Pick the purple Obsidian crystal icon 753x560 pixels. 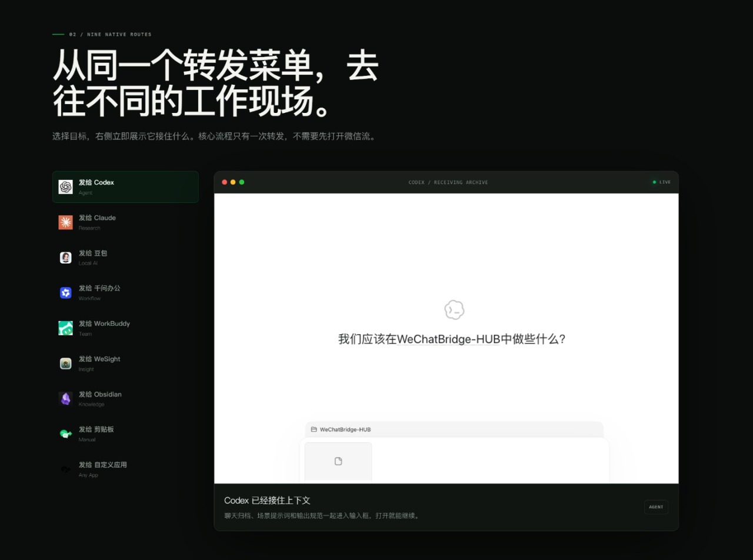pos(65,399)
